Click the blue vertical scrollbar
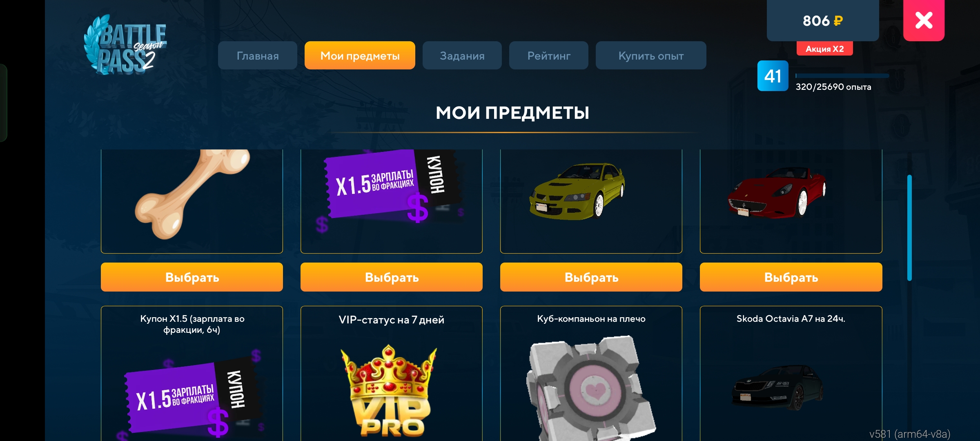 click(x=909, y=227)
